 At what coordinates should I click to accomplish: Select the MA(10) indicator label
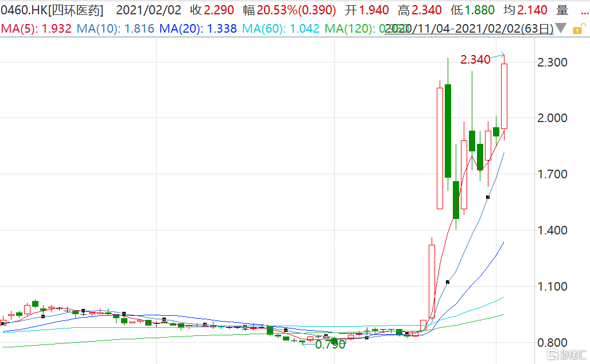(x=117, y=28)
